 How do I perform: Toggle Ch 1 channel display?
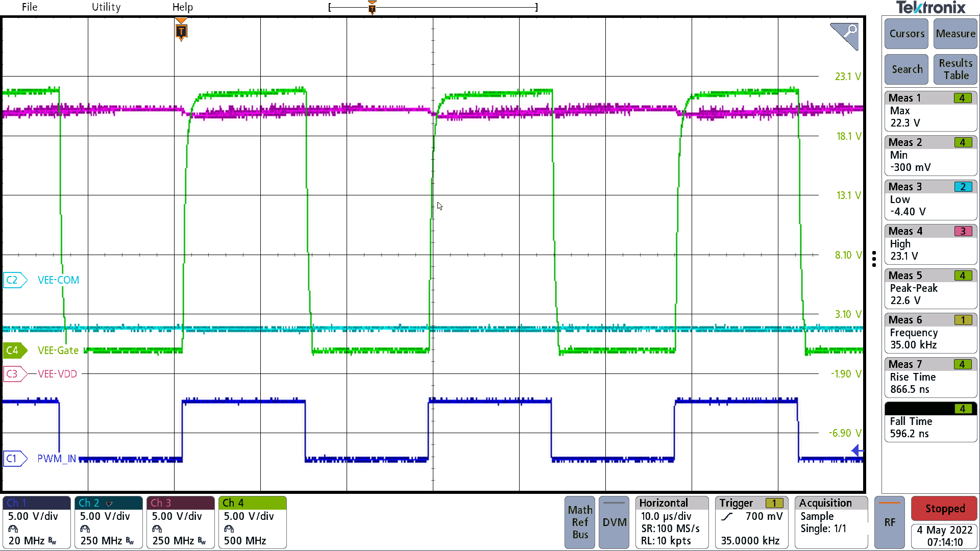[x=36, y=521]
